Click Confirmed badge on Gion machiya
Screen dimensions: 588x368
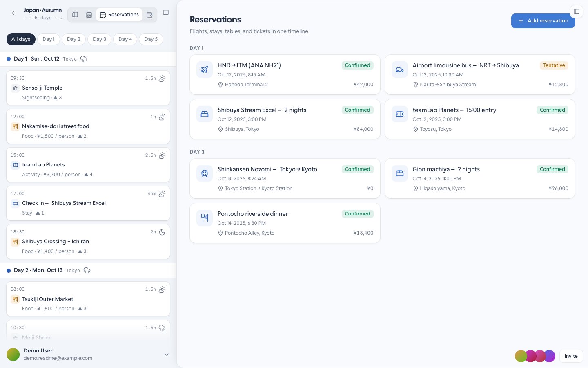pos(552,169)
